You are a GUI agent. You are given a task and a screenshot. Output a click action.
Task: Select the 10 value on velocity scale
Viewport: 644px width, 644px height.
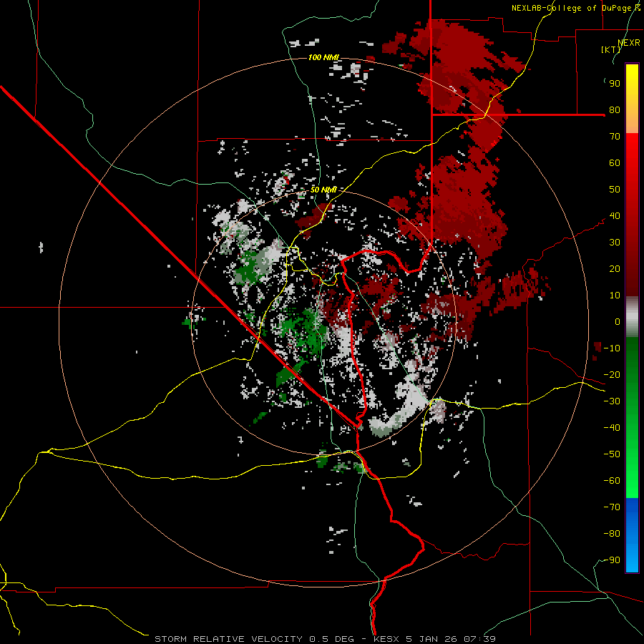615,296
